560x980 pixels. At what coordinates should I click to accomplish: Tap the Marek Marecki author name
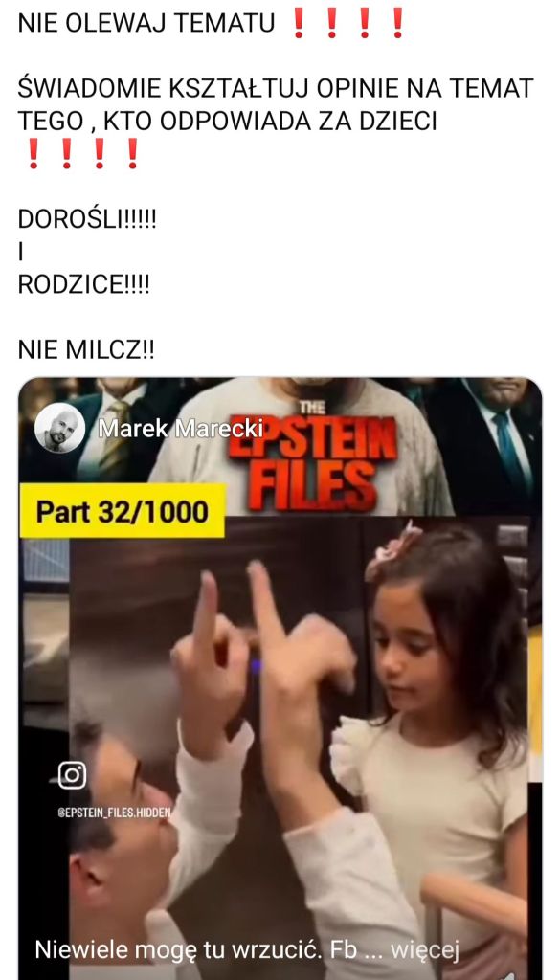click(x=181, y=428)
